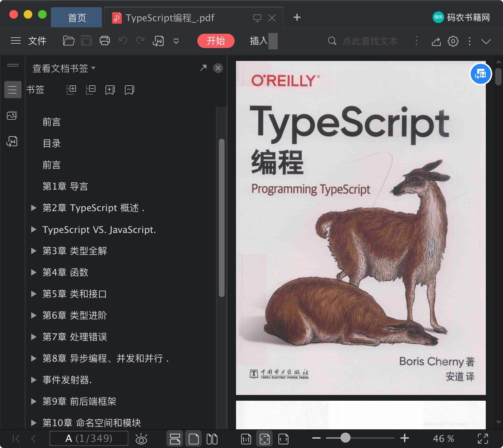503x448 pixels.
Task: Click the search magnifier icon
Action: tap(332, 41)
